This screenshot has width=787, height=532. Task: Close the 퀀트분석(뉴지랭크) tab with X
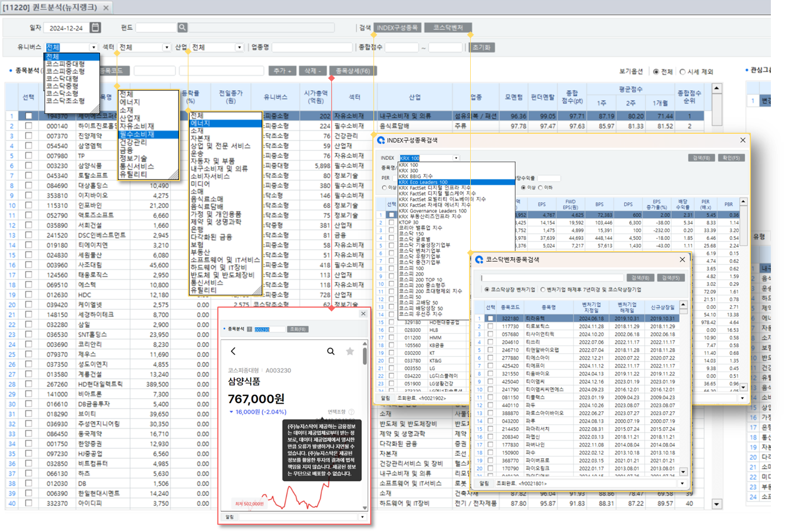106,8
